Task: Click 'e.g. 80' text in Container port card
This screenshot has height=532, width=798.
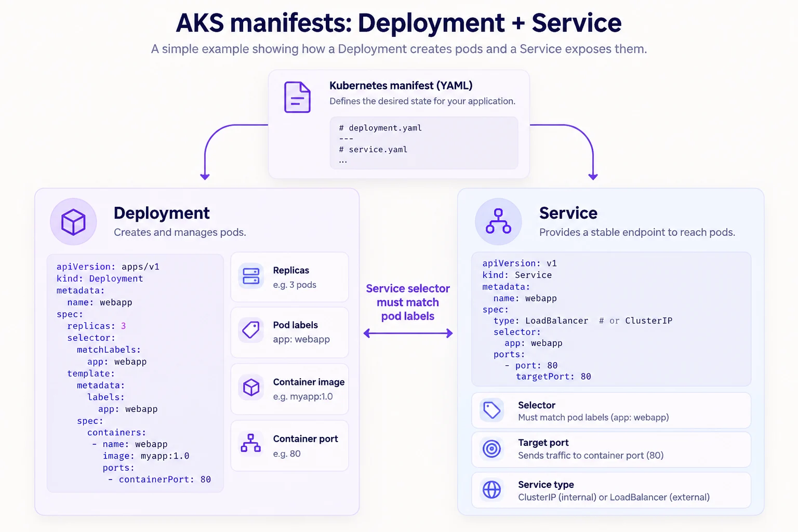Action: [287, 454]
